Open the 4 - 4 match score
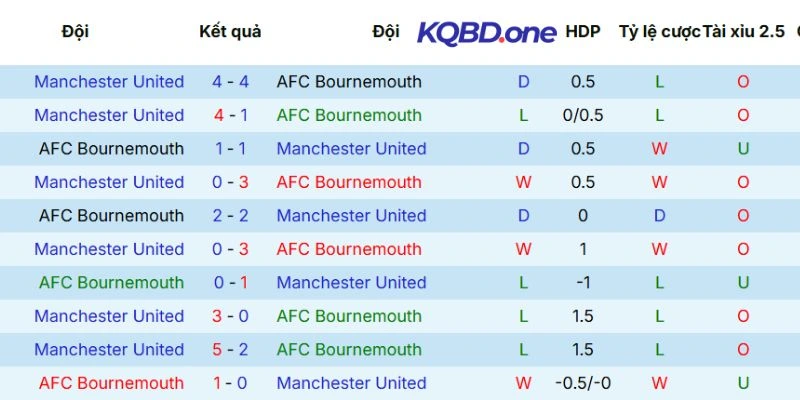Screen dimensions: 800x400 230,82
